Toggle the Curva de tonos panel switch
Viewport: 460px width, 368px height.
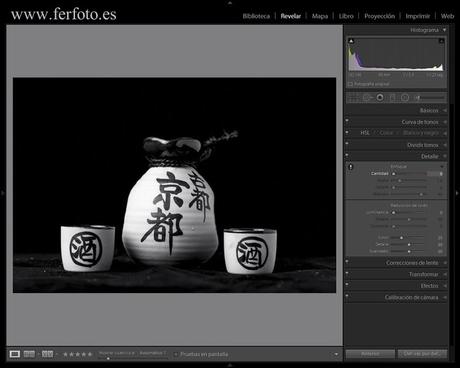(x=347, y=120)
